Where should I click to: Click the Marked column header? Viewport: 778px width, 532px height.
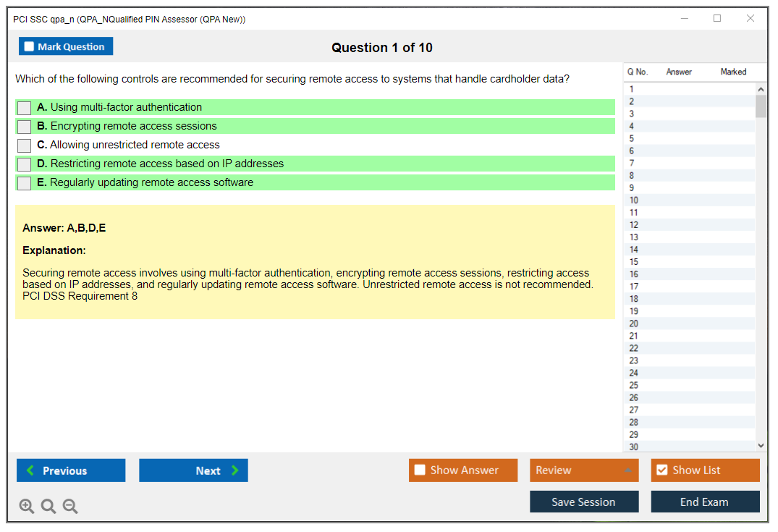[733, 72]
